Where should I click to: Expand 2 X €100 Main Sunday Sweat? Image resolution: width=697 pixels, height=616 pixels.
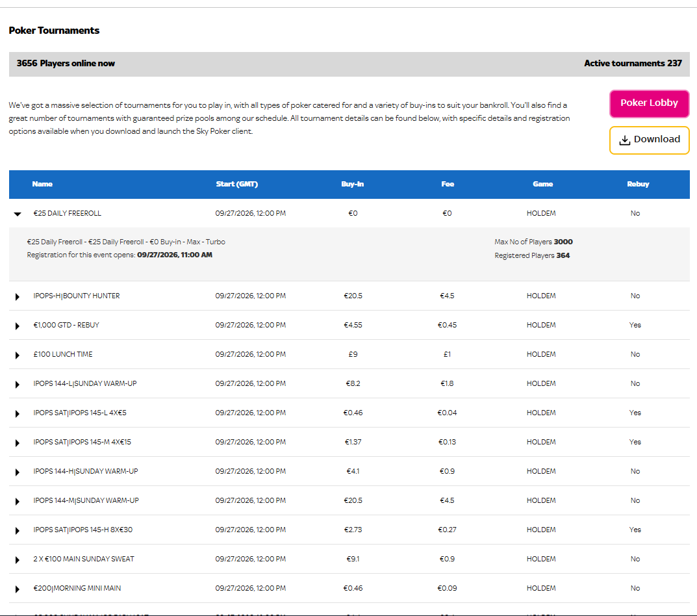pos(18,560)
